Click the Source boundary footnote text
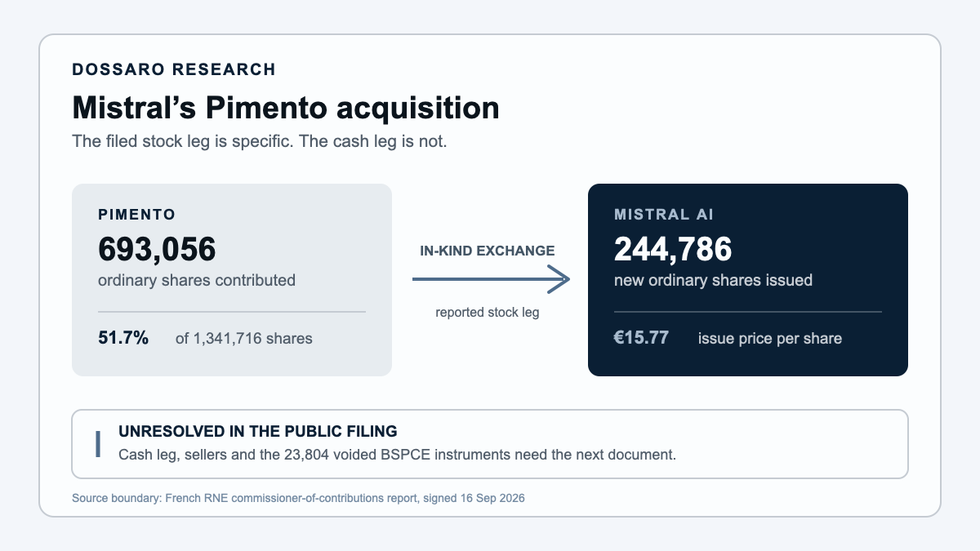The height and width of the screenshot is (551, 980). tap(298, 497)
